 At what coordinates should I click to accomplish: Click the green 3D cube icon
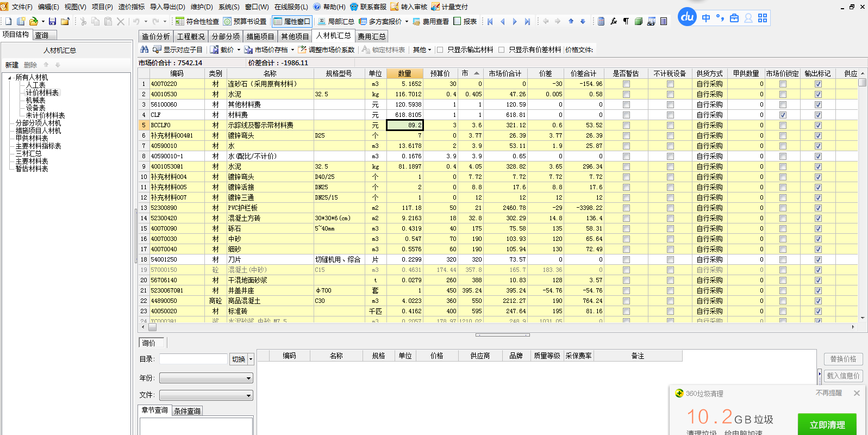639,21
